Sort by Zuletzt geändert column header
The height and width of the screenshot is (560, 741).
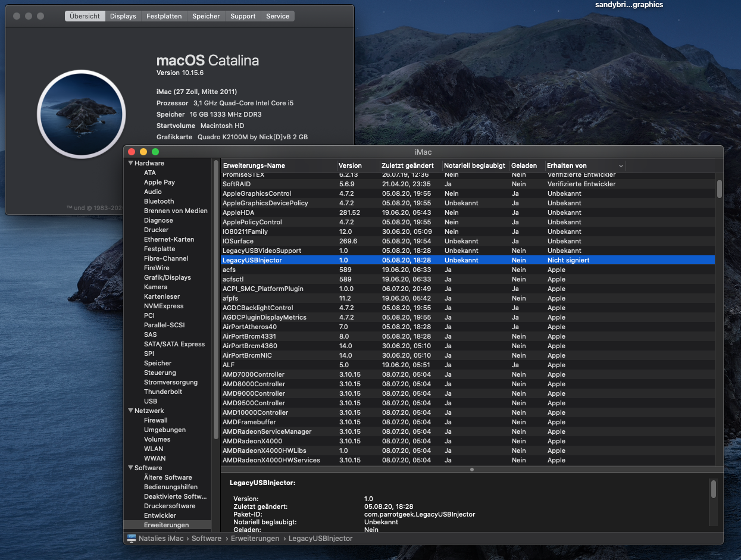point(411,165)
